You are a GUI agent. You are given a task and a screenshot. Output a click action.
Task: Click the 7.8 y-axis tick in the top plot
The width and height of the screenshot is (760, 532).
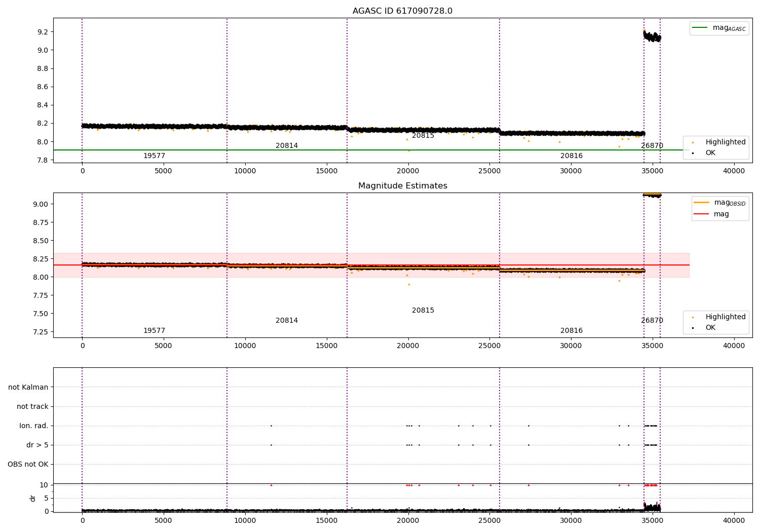pyautogui.click(x=43, y=161)
